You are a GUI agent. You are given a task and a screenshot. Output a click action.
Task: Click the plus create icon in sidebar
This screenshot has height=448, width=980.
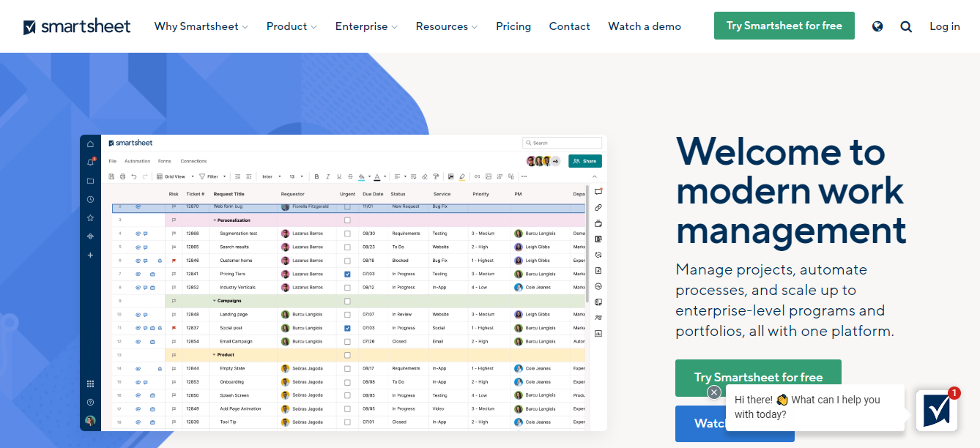tap(90, 255)
